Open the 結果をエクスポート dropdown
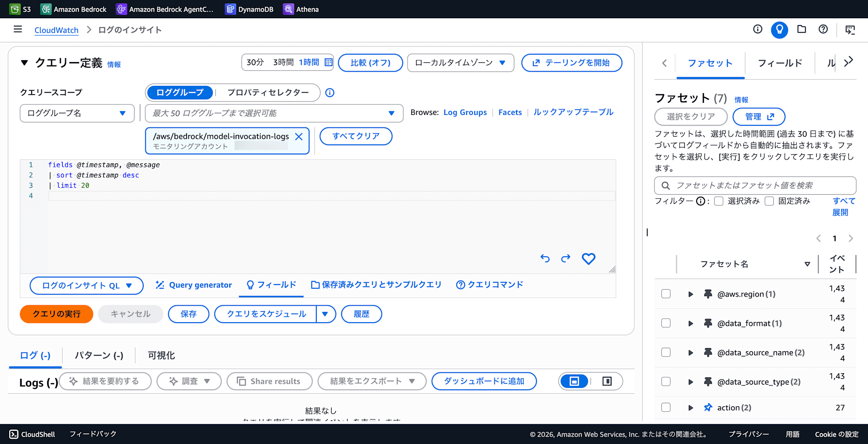This screenshot has height=444, width=868. (x=372, y=381)
